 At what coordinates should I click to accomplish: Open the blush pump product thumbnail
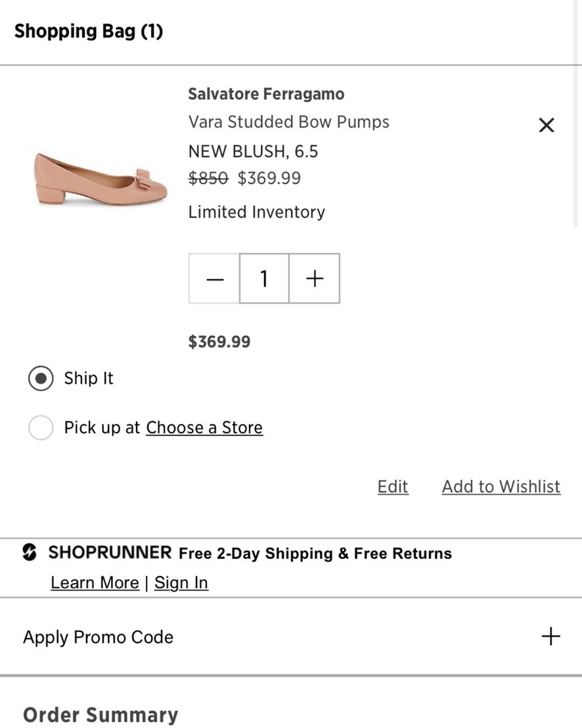point(101,177)
